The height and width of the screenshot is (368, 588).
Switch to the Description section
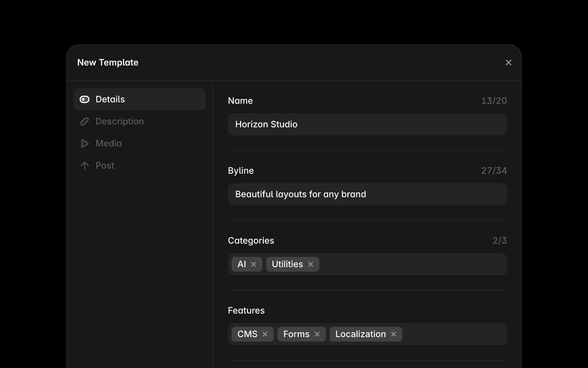pos(140,121)
